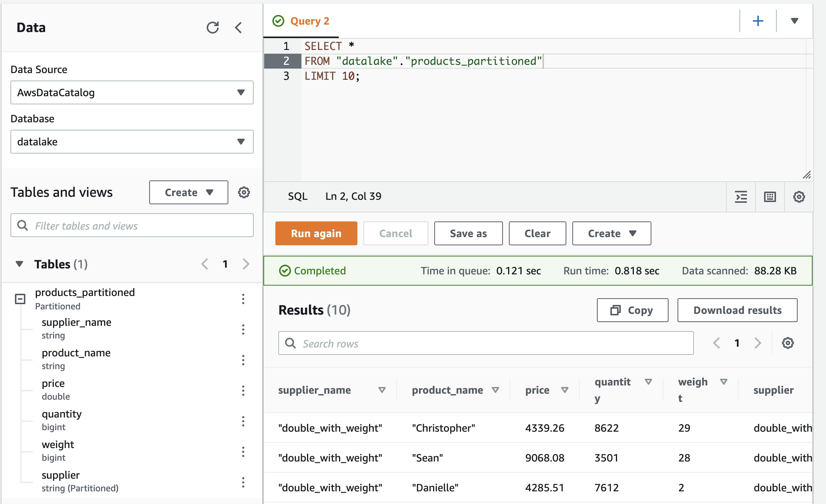The image size is (826, 504).
Task: Go to next tables page
Action: [246, 264]
